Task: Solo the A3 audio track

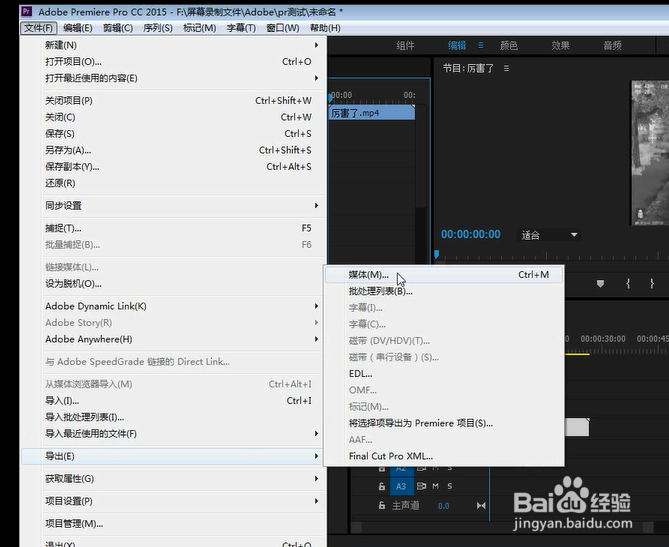Action: click(450, 486)
